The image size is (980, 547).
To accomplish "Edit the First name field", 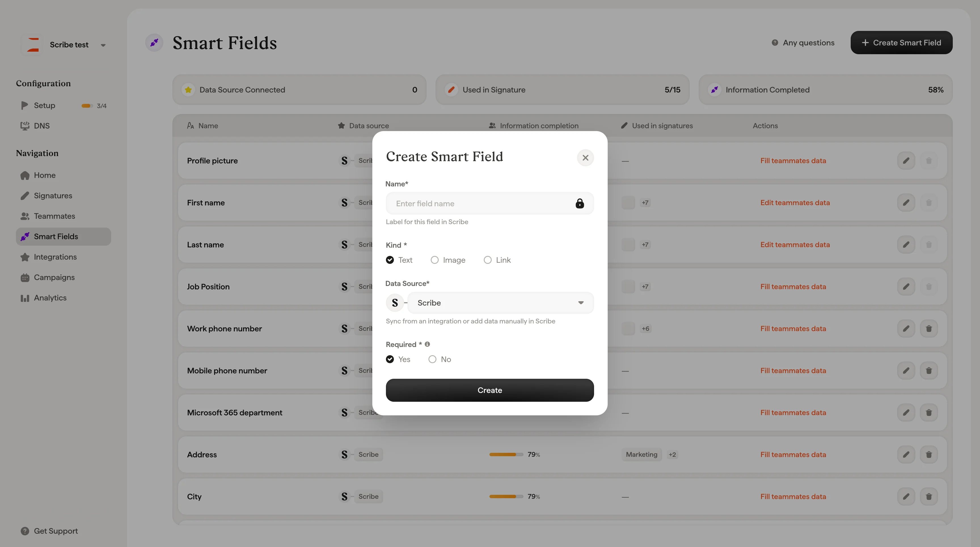I will [x=906, y=203].
